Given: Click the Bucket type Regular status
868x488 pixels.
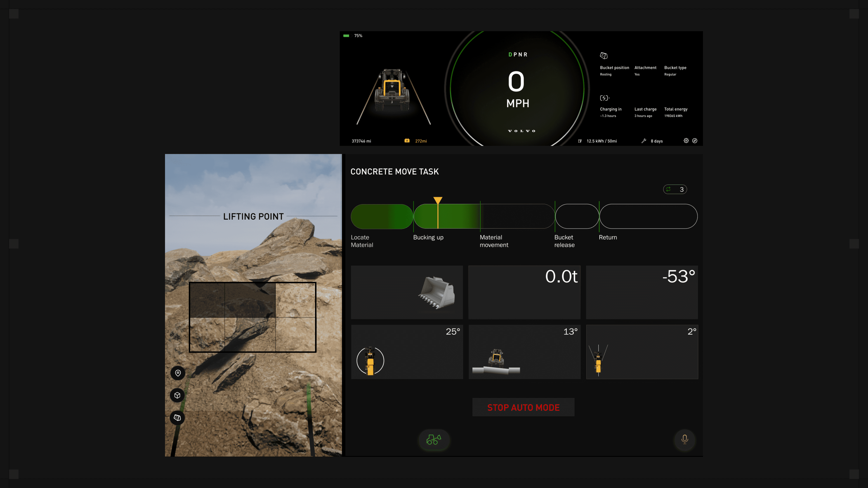Looking at the screenshot, I should (x=675, y=71).
